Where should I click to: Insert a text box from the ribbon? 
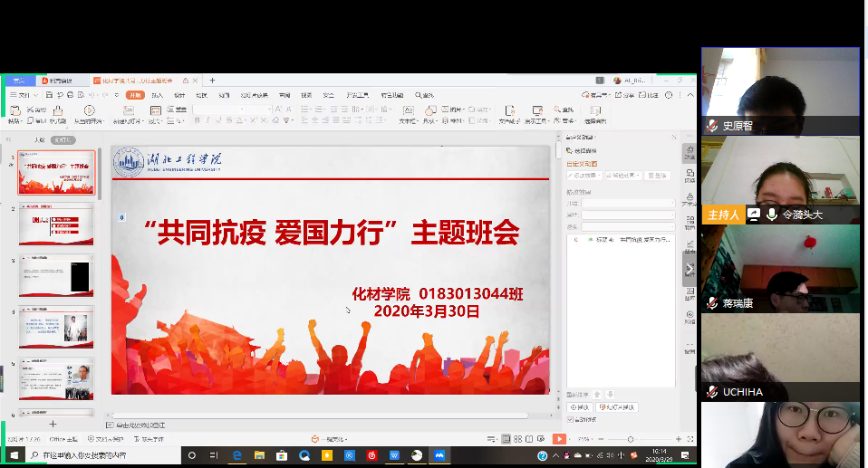pyautogui.click(x=408, y=113)
